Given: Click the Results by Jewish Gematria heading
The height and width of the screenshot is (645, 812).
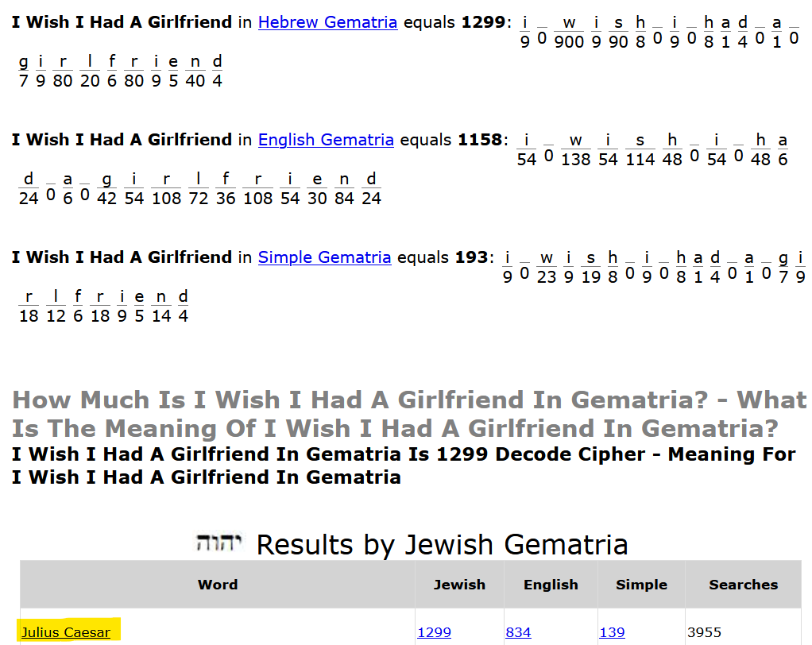Looking at the screenshot, I should coord(442,545).
